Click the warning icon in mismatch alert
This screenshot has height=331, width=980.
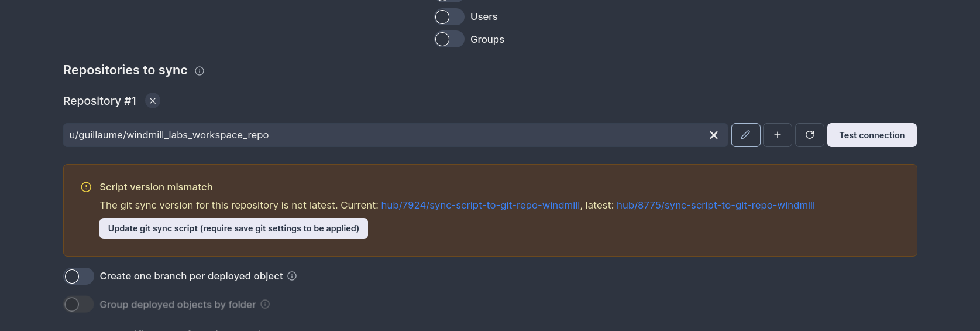tap(86, 187)
